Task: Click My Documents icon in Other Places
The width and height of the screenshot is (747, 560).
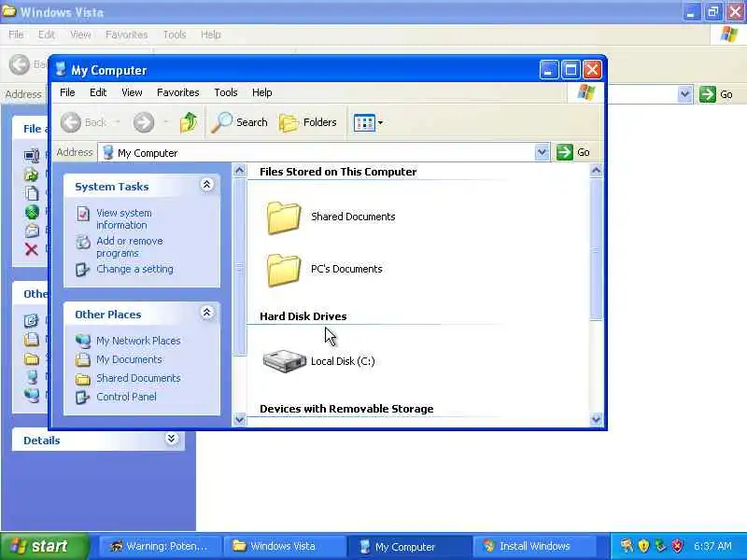Action: [x=83, y=359]
